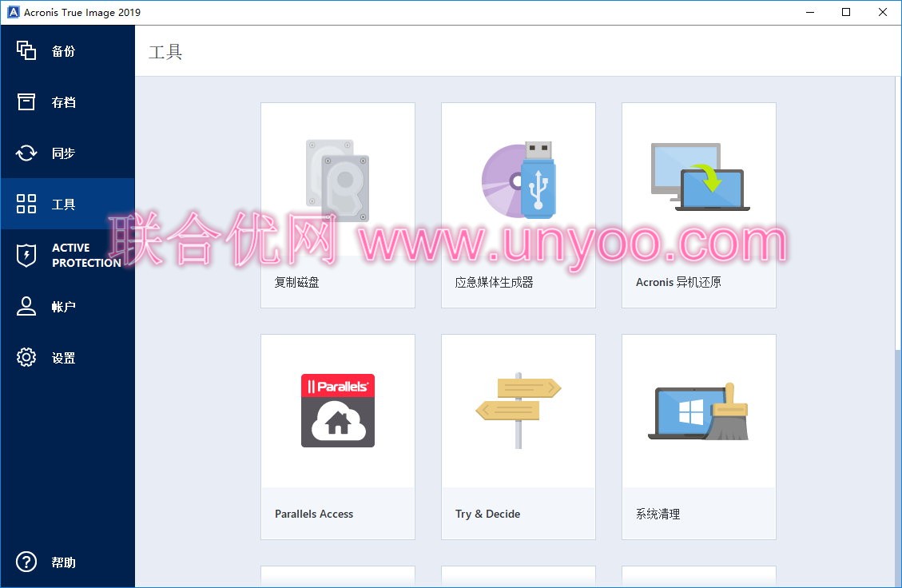Click the Sync (同步) arrows icon

pos(26,153)
